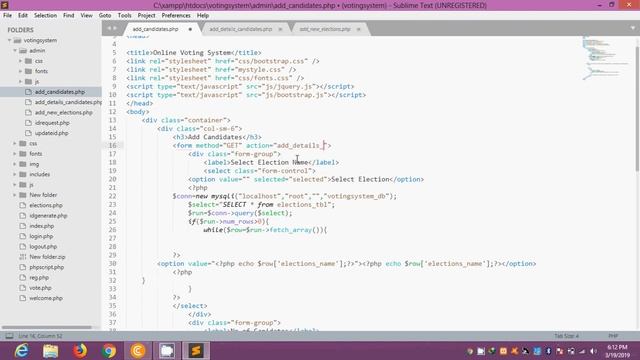Expand the New folder directory
This screenshot has height=360, width=640.
click(x=15, y=195)
